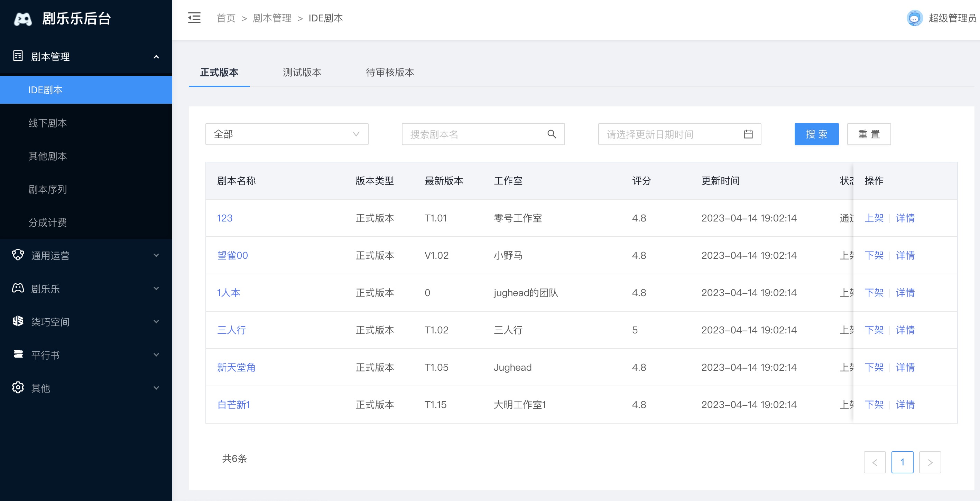This screenshot has width=980, height=501.
Task: Click 下架 for 新天堂角
Action: point(874,367)
